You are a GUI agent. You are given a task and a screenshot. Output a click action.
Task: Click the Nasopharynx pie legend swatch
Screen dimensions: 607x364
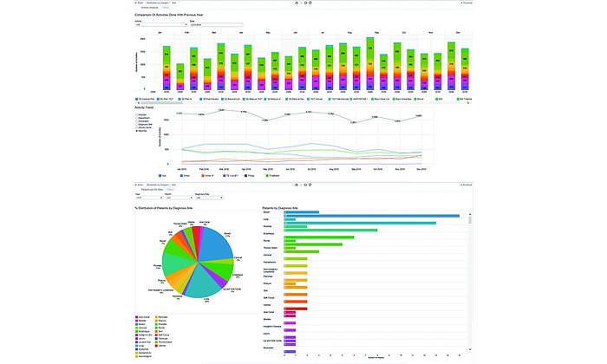137,353
